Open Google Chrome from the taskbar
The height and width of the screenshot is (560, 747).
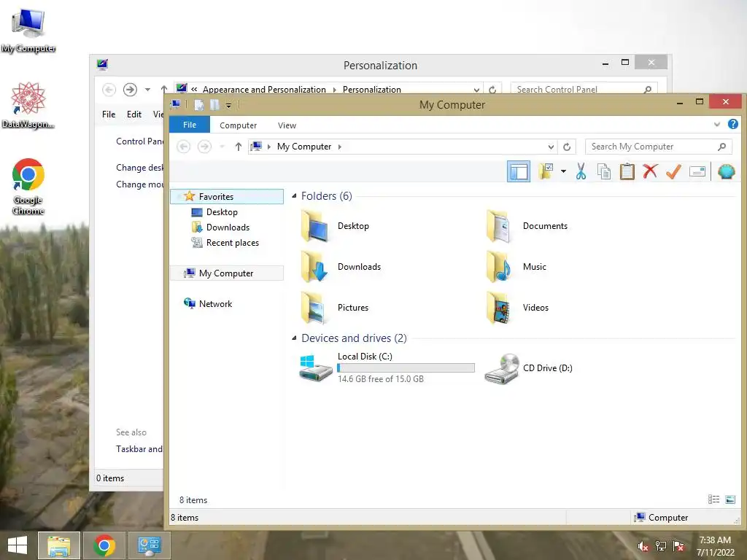pyautogui.click(x=104, y=545)
